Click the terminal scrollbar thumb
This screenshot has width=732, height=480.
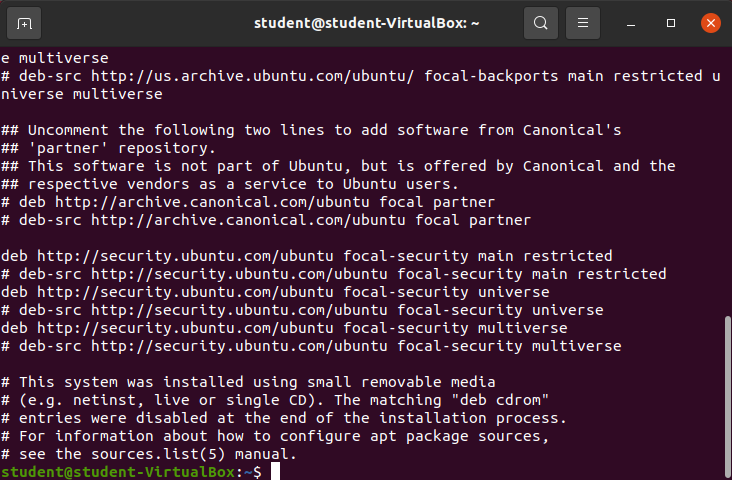point(726,390)
